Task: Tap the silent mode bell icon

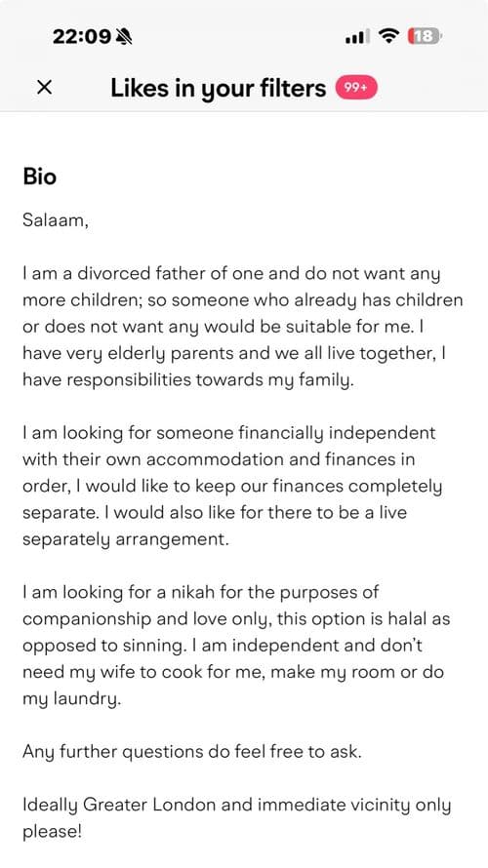Action: coord(125,36)
